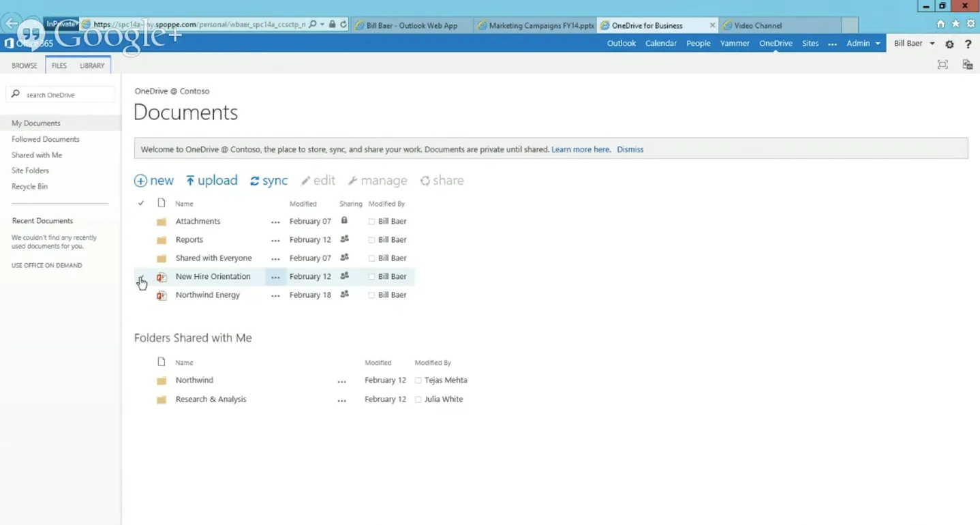The image size is (980, 525).
Task: Open ellipsis menu for New Hire Orientation
Action: (x=275, y=277)
